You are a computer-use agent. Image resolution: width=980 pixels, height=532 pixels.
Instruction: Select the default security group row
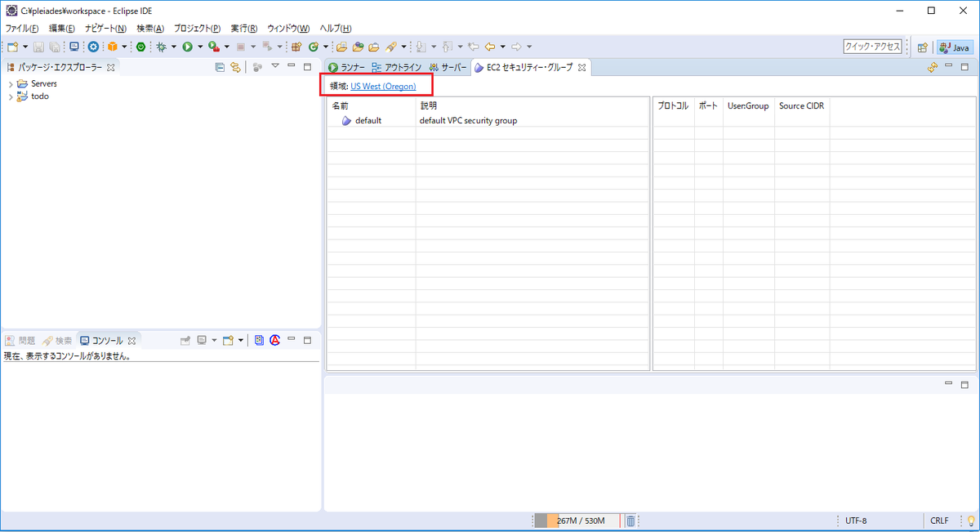(488, 120)
